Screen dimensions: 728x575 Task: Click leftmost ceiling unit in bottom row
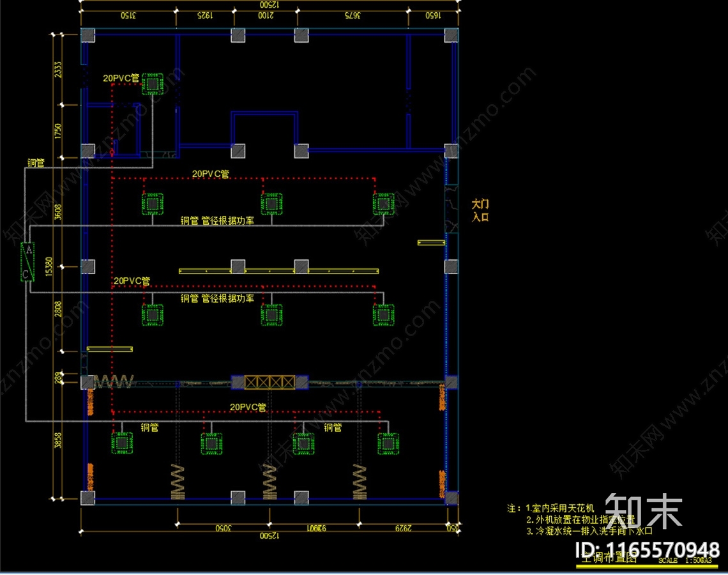click(122, 443)
